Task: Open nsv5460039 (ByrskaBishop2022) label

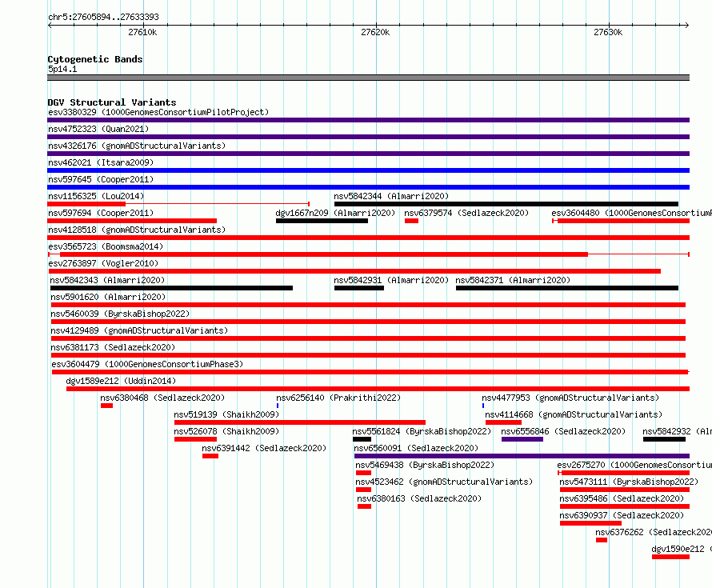Action: pyautogui.click(x=120, y=314)
